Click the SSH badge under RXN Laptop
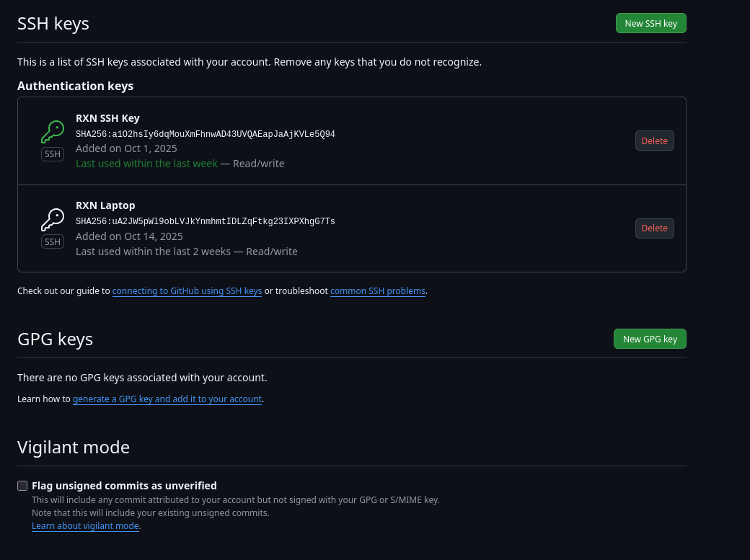The image size is (750, 560). [x=53, y=241]
